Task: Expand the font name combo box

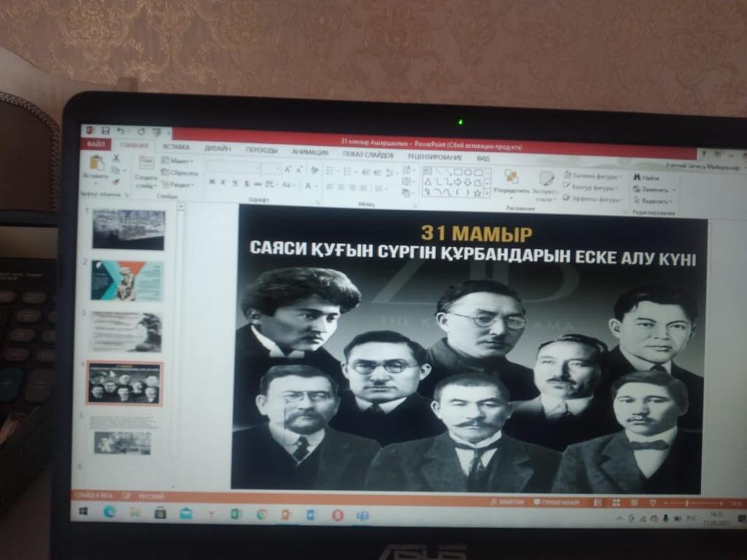Action: pos(255,168)
